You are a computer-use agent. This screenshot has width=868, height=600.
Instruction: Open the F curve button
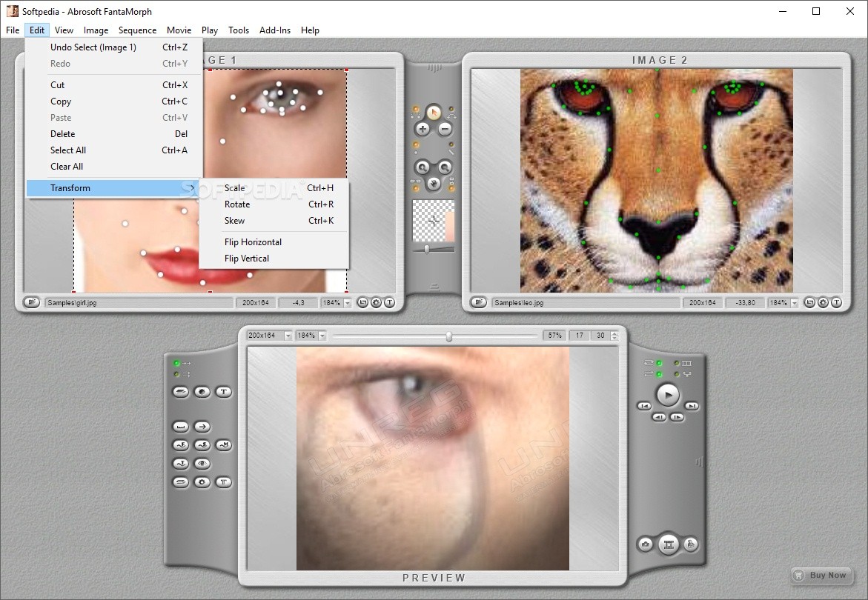[181, 445]
